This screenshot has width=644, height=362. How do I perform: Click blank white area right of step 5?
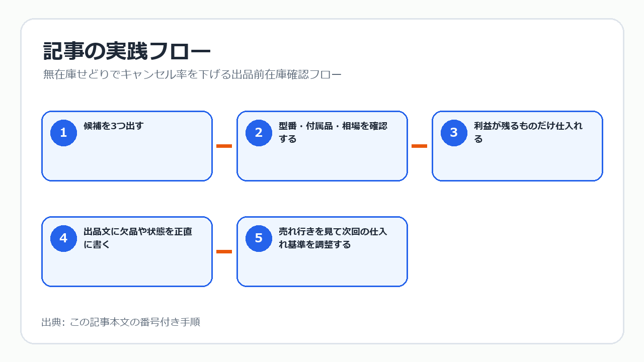513,251
